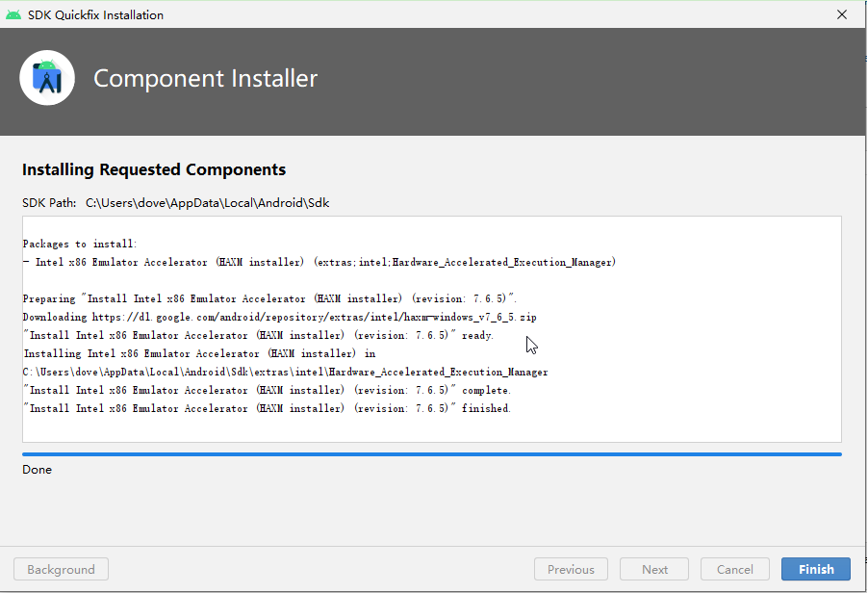
Task: Click the Next button
Action: 654,569
